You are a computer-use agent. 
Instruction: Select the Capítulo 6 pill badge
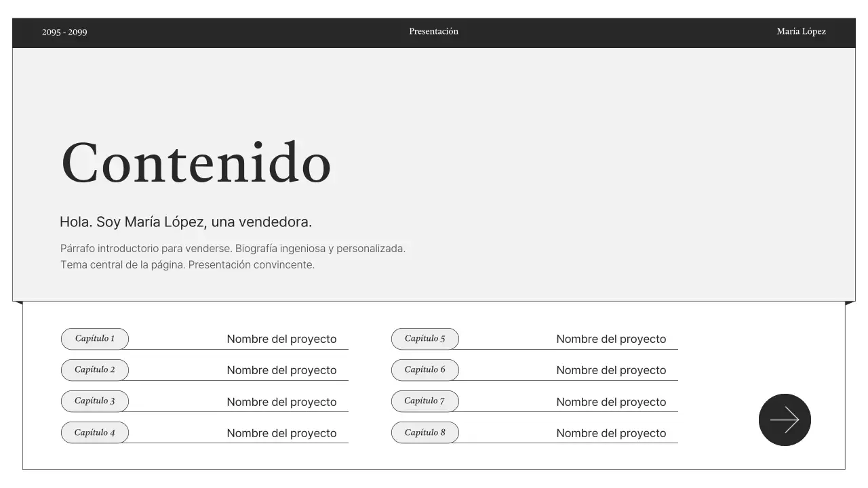click(425, 370)
